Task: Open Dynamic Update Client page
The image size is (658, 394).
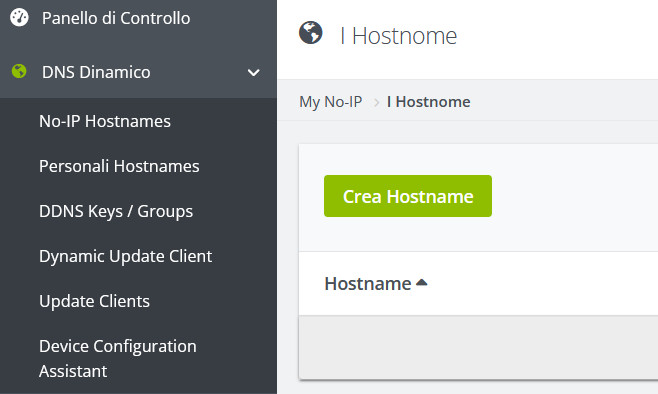Action: [x=125, y=256]
